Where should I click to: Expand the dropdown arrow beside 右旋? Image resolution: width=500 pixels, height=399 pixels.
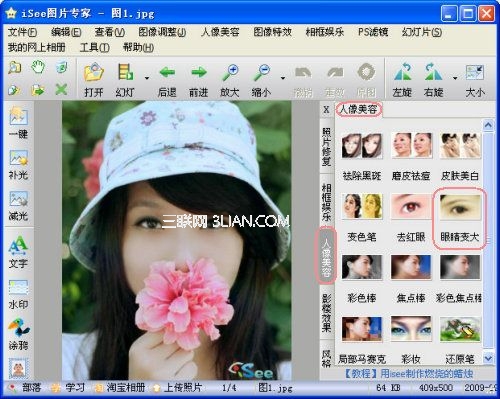tap(455, 78)
